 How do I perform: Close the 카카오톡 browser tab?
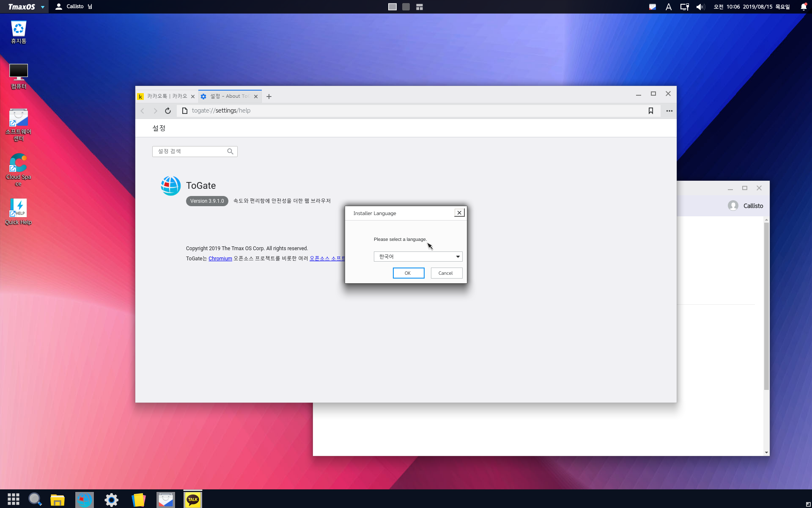(193, 97)
